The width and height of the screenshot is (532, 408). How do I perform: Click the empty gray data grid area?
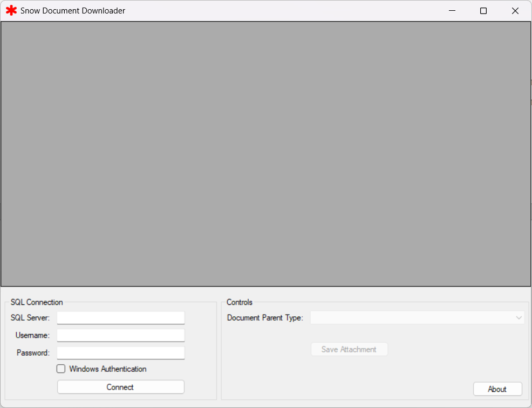click(x=265, y=154)
